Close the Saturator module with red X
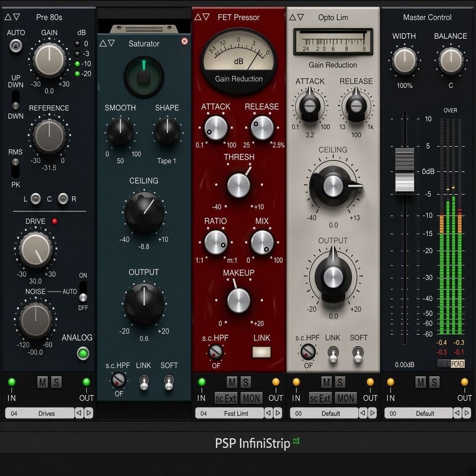 pos(185,41)
